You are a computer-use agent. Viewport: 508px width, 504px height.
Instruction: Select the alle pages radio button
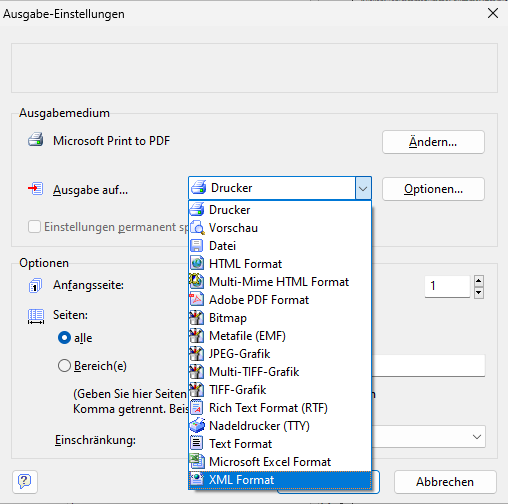point(64,338)
